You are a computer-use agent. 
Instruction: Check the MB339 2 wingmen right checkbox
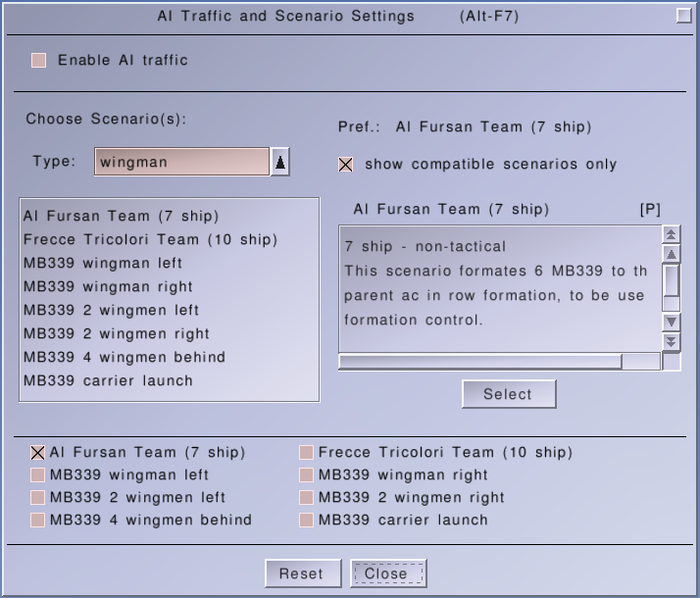(306, 498)
